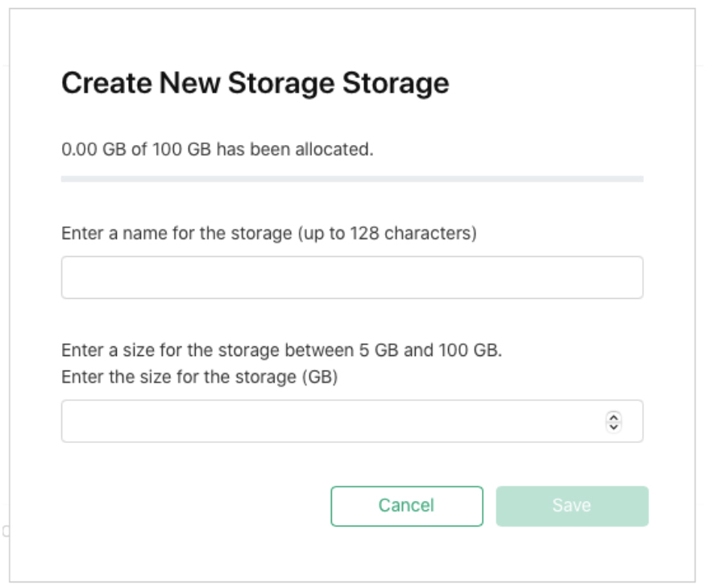Click the word 'Save' in the green button
722x588 pixels.
[571, 506]
